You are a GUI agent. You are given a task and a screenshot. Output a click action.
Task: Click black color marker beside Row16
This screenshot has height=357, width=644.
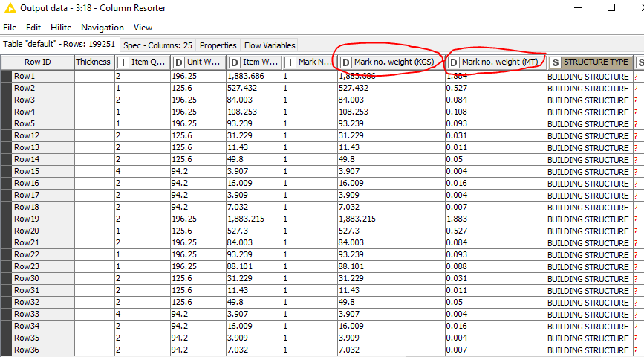(6, 183)
